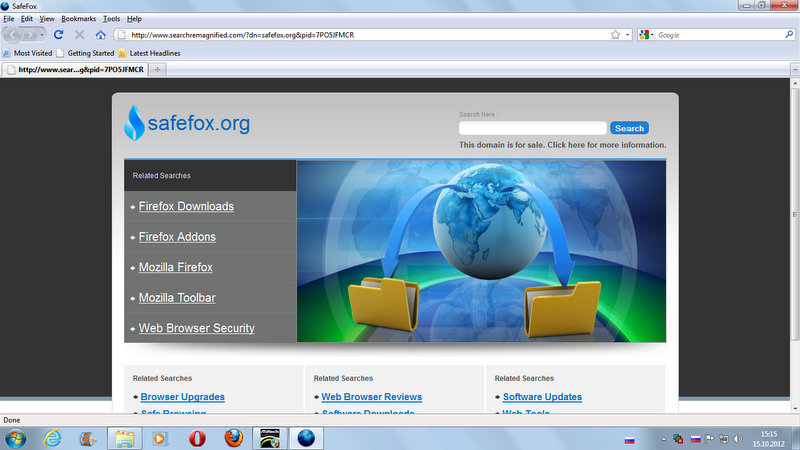The width and height of the screenshot is (800, 450).
Task: Reload the page with the refresh icon
Action: click(58, 35)
